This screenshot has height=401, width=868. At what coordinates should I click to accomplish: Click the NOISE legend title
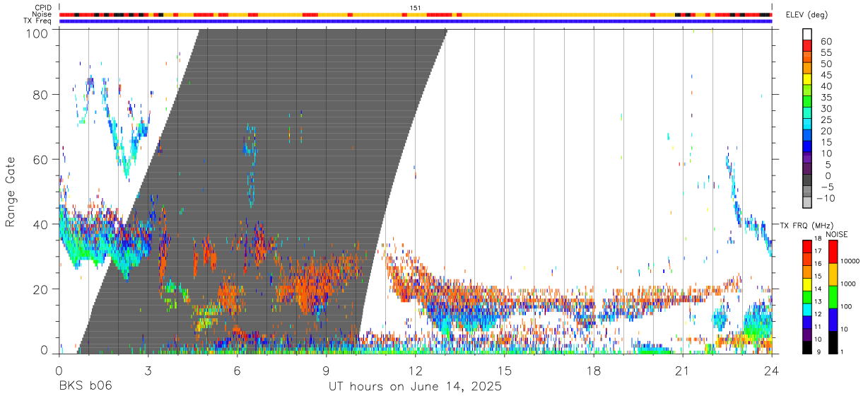(837, 234)
